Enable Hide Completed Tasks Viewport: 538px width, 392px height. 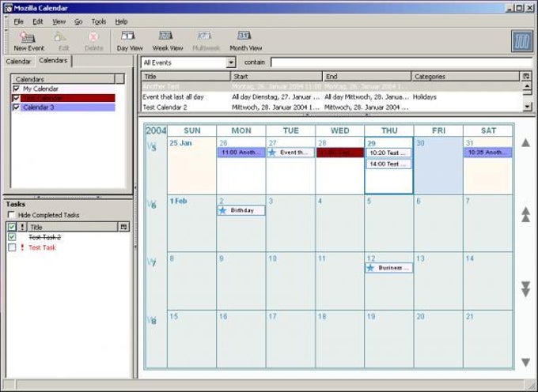point(11,215)
